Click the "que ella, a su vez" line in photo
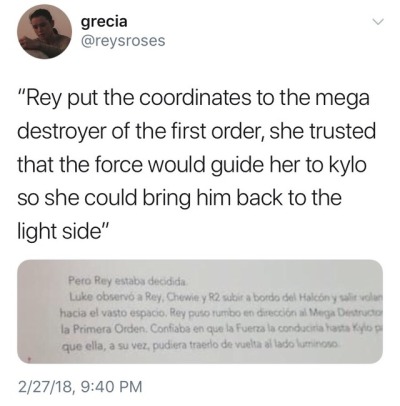Screen dimensions: 400x406 (201, 343)
